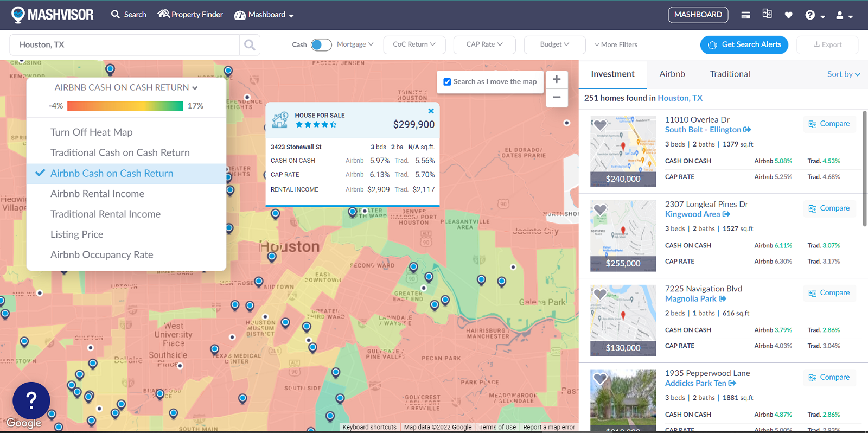Image resolution: width=868 pixels, height=433 pixels.
Task: Open Magnolia Park neighborhood link
Action: 695,299
